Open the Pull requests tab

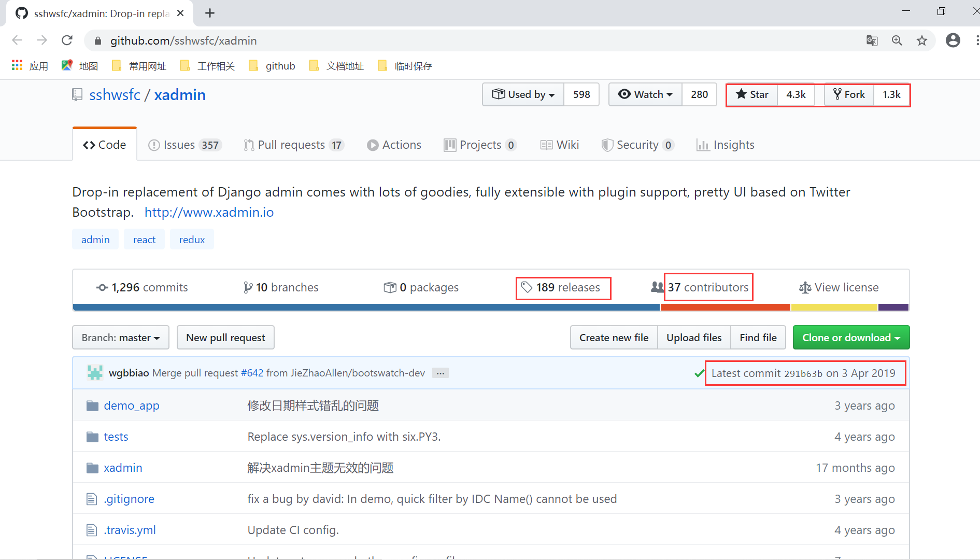[294, 145]
